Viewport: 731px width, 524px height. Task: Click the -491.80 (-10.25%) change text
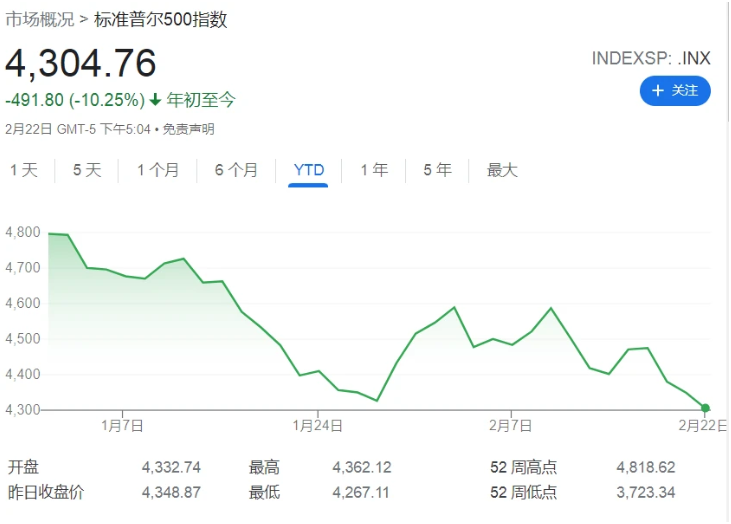[x=75, y=100]
